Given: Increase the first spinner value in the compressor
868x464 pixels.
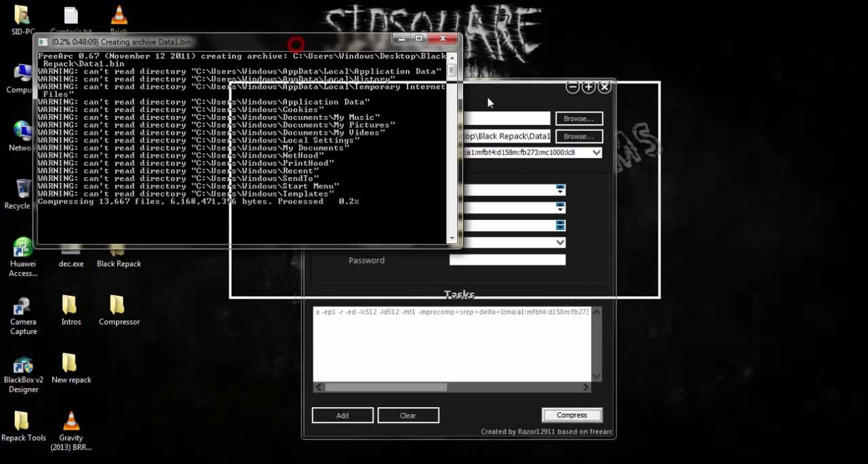Looking at the screenshot, I should (560, 187).
